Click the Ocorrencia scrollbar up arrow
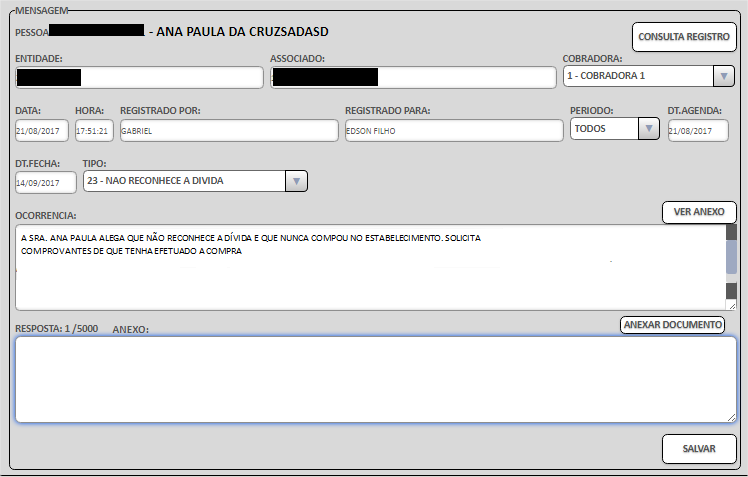748x477 pixels. point(731,233)
